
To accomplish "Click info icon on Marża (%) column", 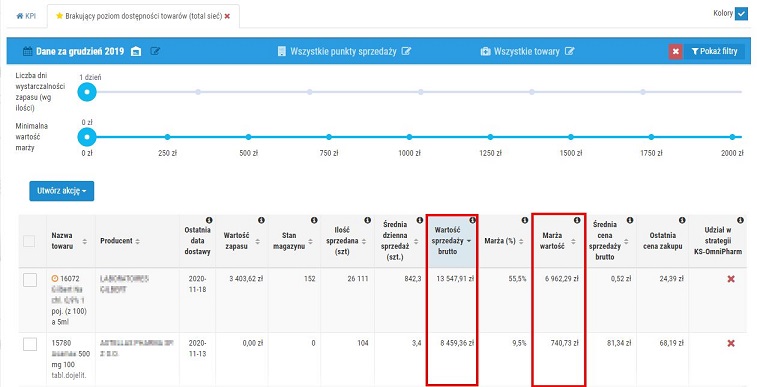I will click(x=525, y=220).
